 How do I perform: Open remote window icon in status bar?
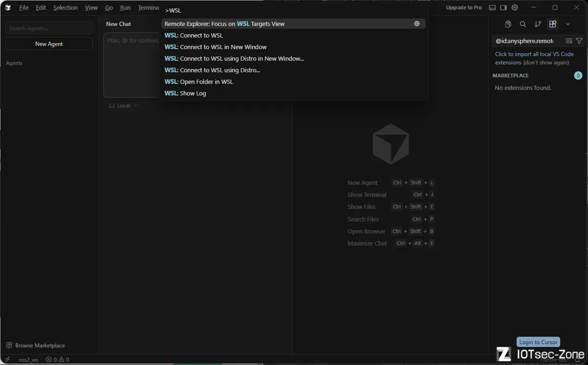pyautogui.click(x=7, y=359)
